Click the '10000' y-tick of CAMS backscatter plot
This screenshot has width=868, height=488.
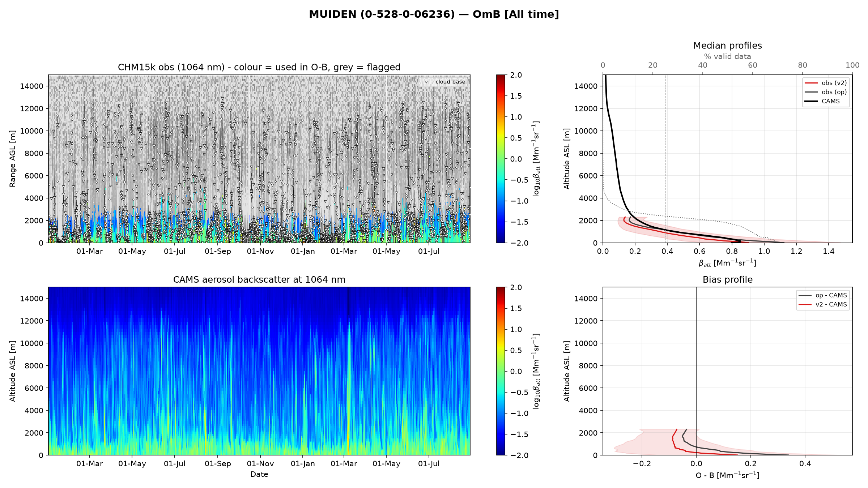pyautogui.click(x=31, y=343)
